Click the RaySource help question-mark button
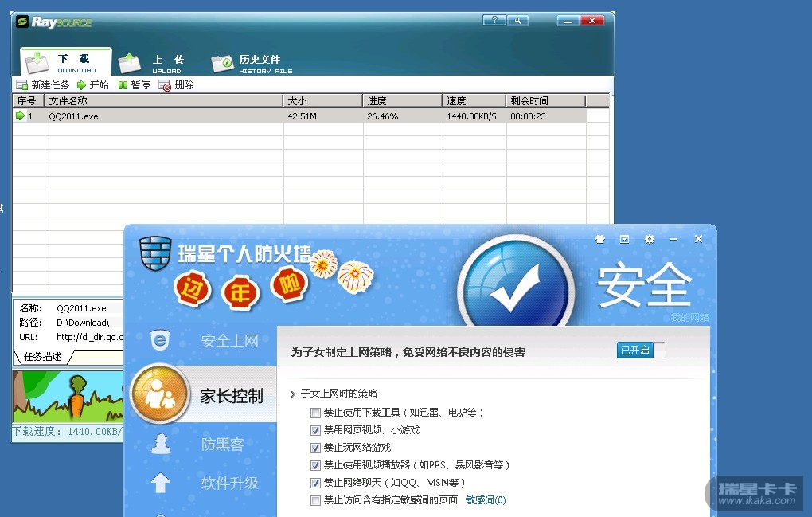This screenshot has width=812, height=517. click(x=494, y=20)
